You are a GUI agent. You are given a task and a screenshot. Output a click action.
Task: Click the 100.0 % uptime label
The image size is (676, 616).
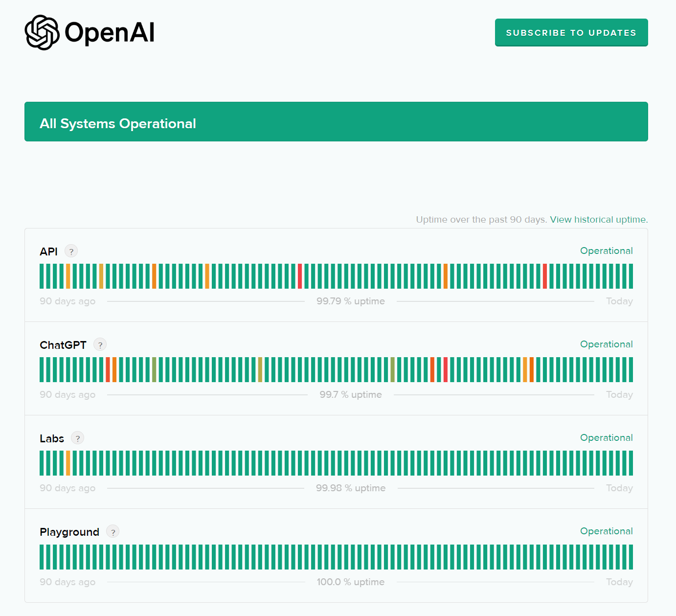tap(350, 582)
